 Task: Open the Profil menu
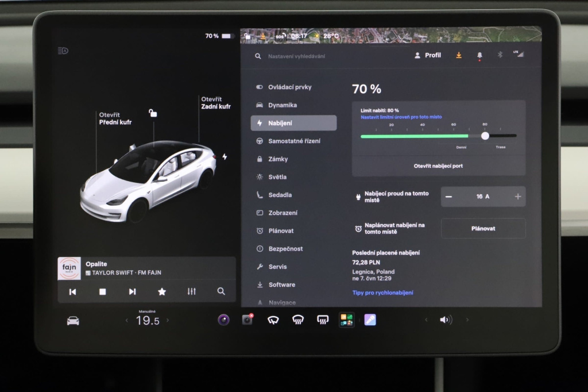(x=428, y=55)
